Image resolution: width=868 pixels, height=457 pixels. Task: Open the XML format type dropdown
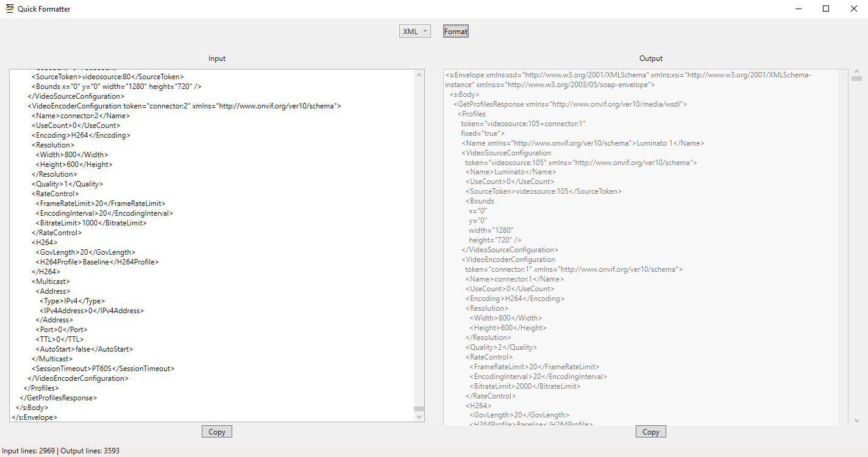[x=415, y=31]
